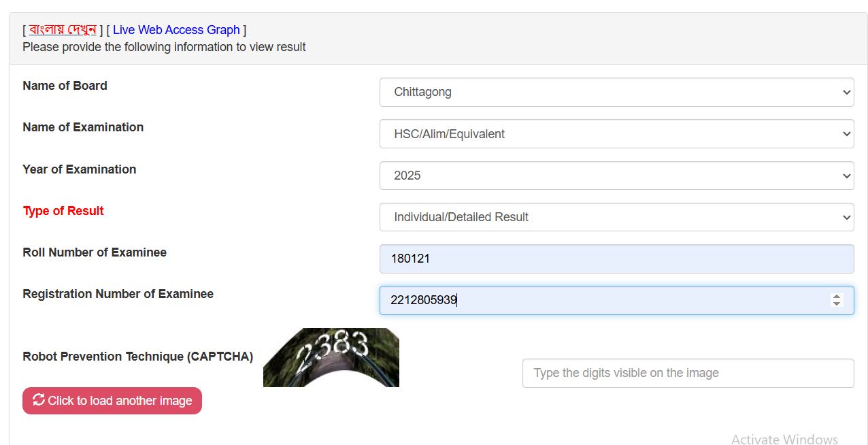This screenshot has width=868, height=445.
Task: Click the Registration Number of Examinee label
Action: tap(118, 294)
